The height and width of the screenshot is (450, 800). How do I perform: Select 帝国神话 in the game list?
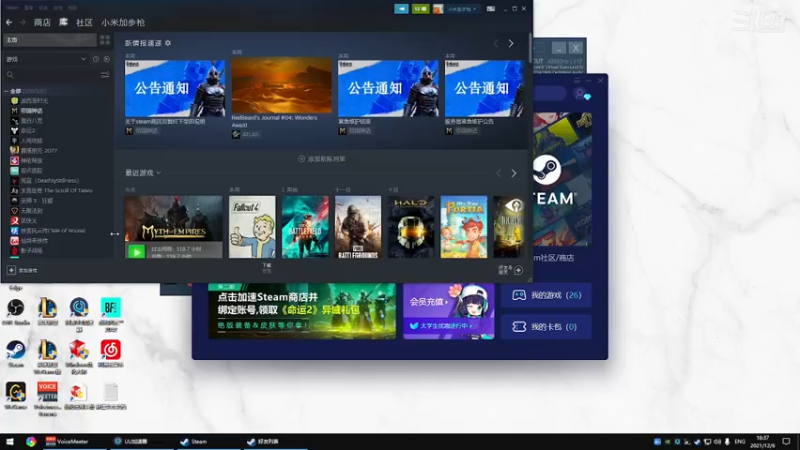(31, 111)
